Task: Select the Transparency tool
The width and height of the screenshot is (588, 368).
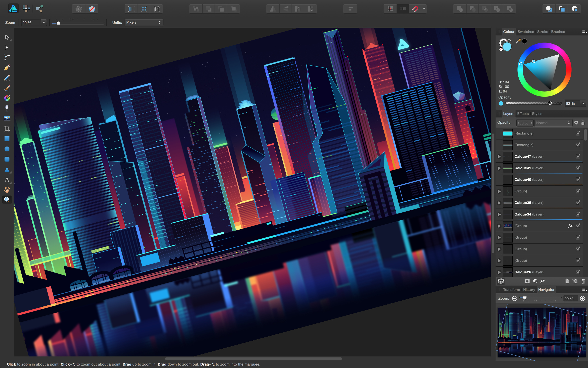Action: pyautogui.click(x=7, y=108)
